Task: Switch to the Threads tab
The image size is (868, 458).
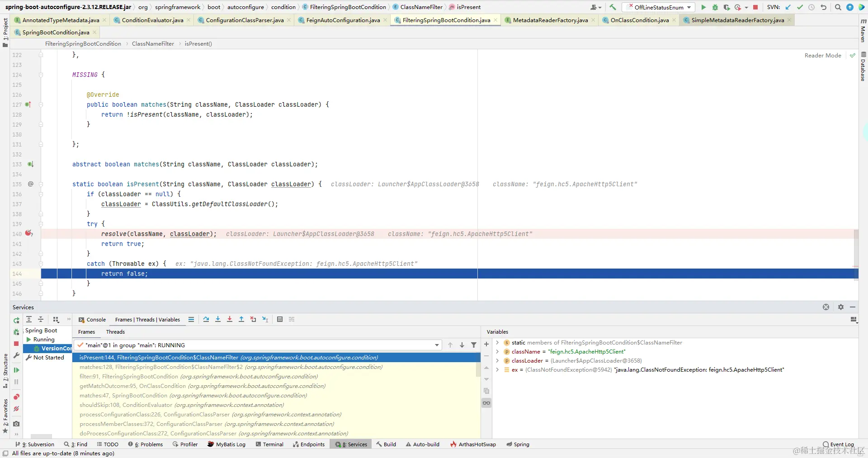Action: click(115, 332)
